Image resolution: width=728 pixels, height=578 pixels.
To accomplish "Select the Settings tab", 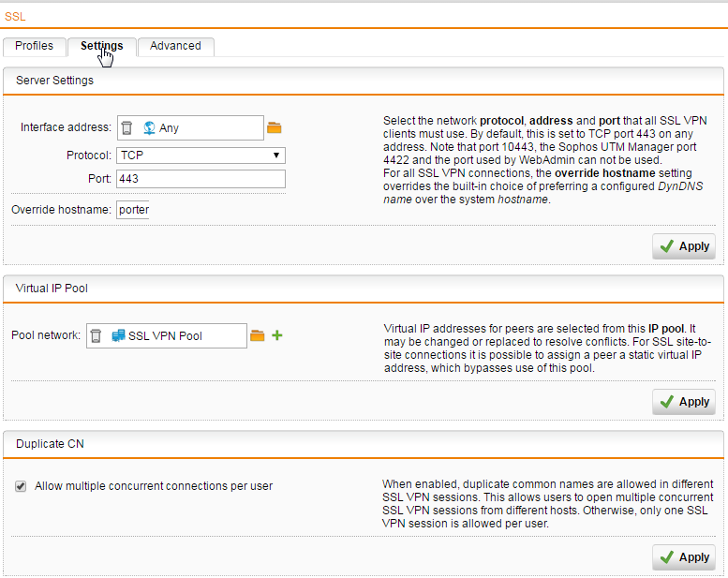I will coord(102,46).
